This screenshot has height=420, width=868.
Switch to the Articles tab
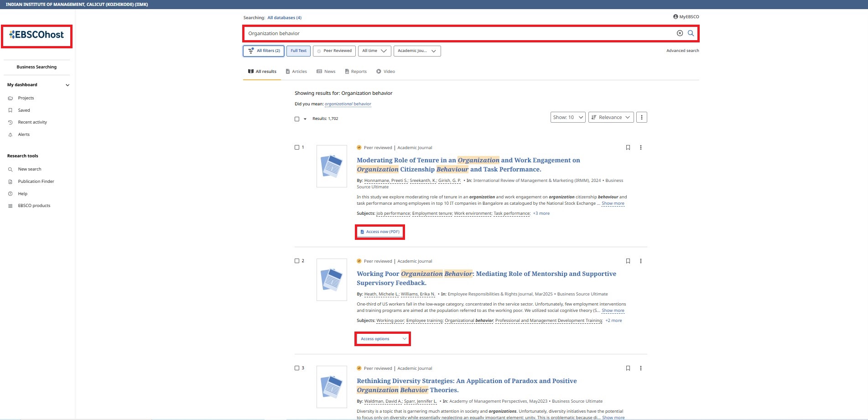click(x=296, y=72)
